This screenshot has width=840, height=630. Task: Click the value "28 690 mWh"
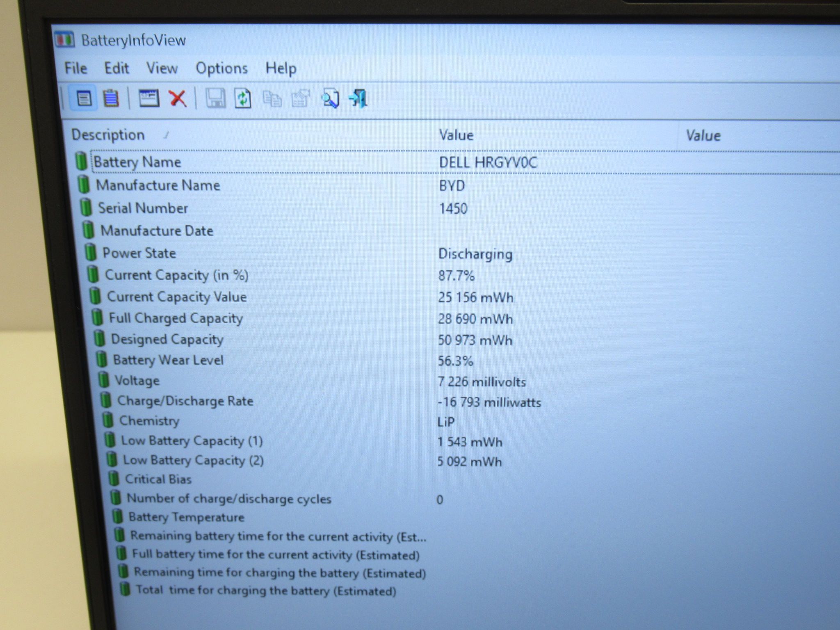pos(475,319)
